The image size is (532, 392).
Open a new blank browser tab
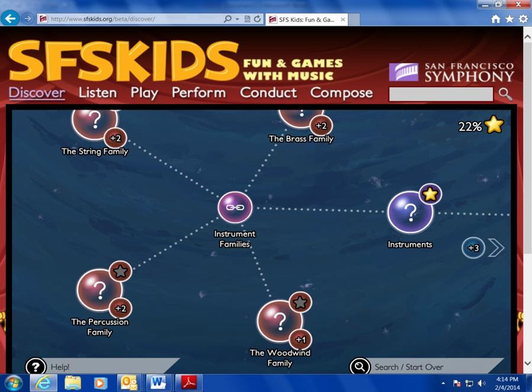tap(354, 20)
